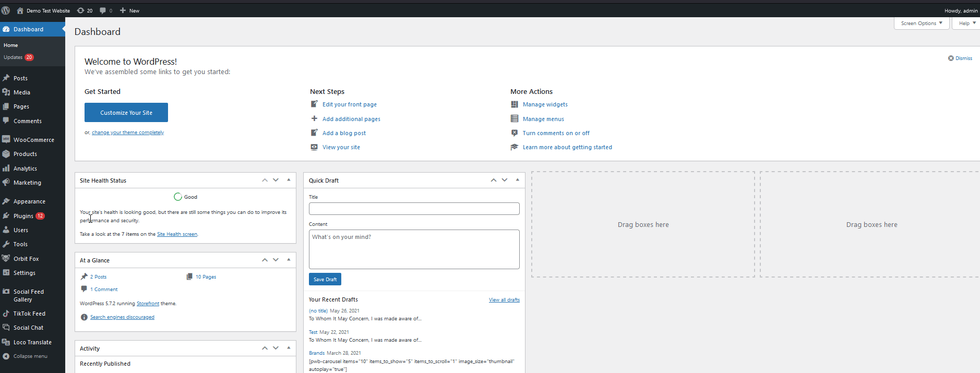Viewport: 980px width, 373px height.
Task: Click the Customize Your Site button
Action: tap(126, 113)
